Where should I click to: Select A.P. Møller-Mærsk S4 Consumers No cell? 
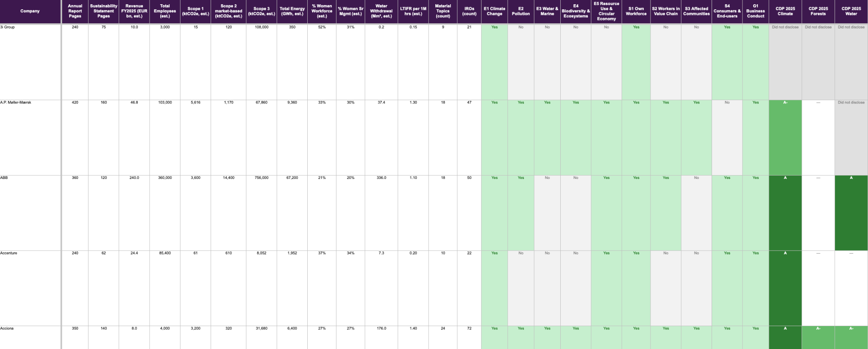click(x=727, y=137)
